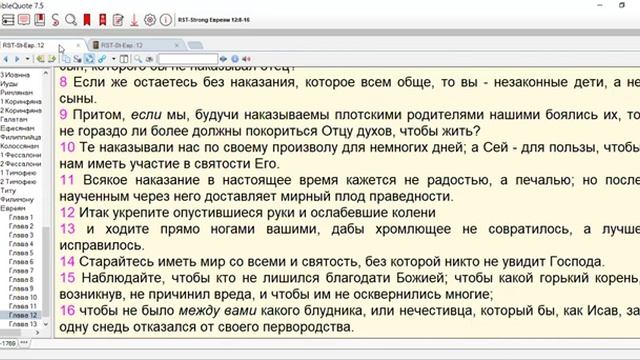The height and width of the screenshot is (360, 640).
Task: Select book 1 Тимофею in list
Action: (18, 173)
